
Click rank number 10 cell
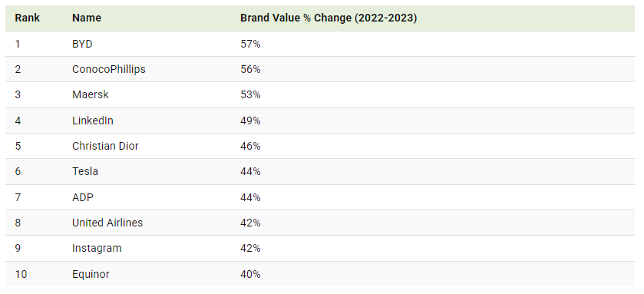pyautogui.click(x=21, y=274)
